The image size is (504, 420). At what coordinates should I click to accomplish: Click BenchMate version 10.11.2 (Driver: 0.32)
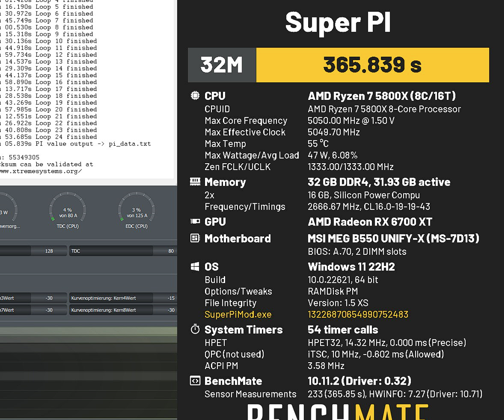(x=360, y=381)
